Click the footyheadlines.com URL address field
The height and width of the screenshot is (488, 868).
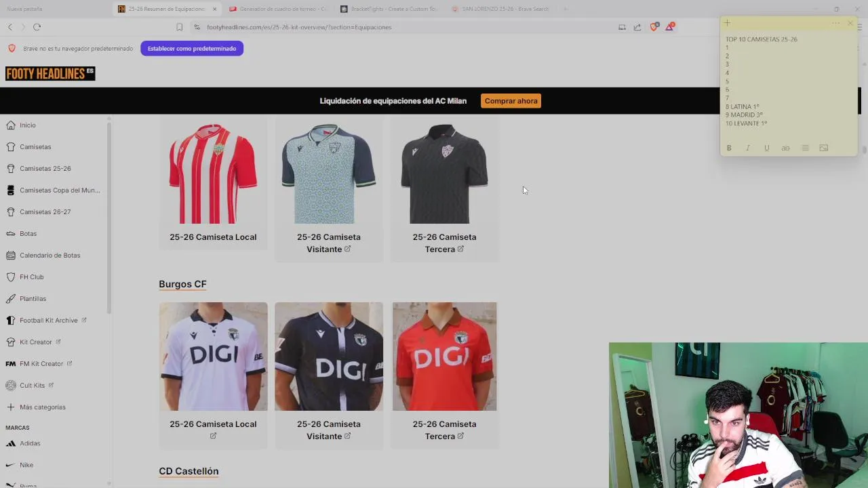pos(299,27)
